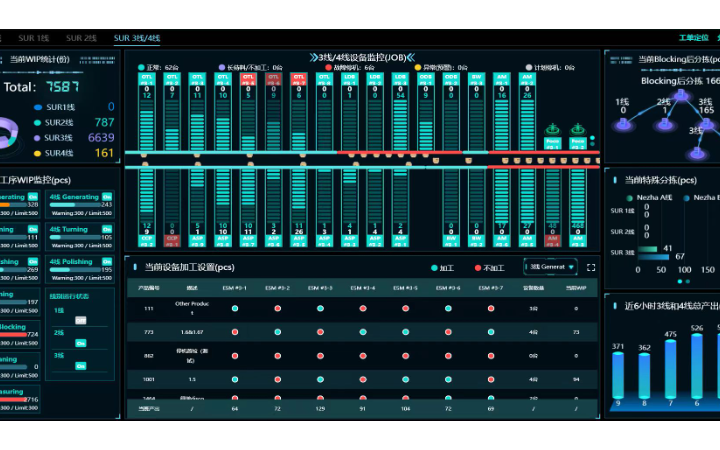
Task: Open the SUR 1线 tab
Action: (x=34, y=38)
